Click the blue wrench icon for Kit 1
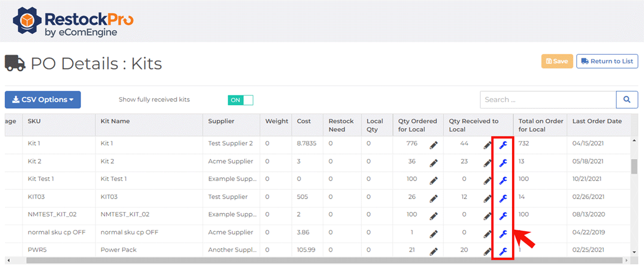This screenshot has height=271, width=644. (503, 145)
